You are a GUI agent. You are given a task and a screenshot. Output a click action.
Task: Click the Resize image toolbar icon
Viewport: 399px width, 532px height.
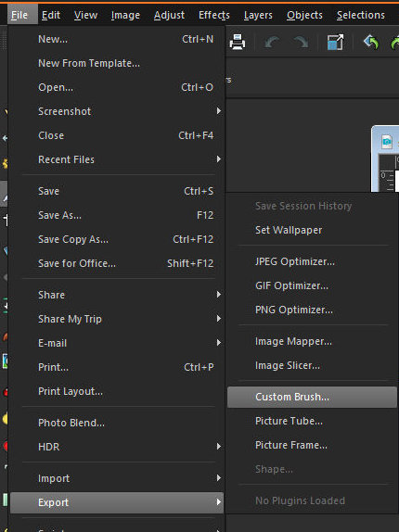point(335,43)
